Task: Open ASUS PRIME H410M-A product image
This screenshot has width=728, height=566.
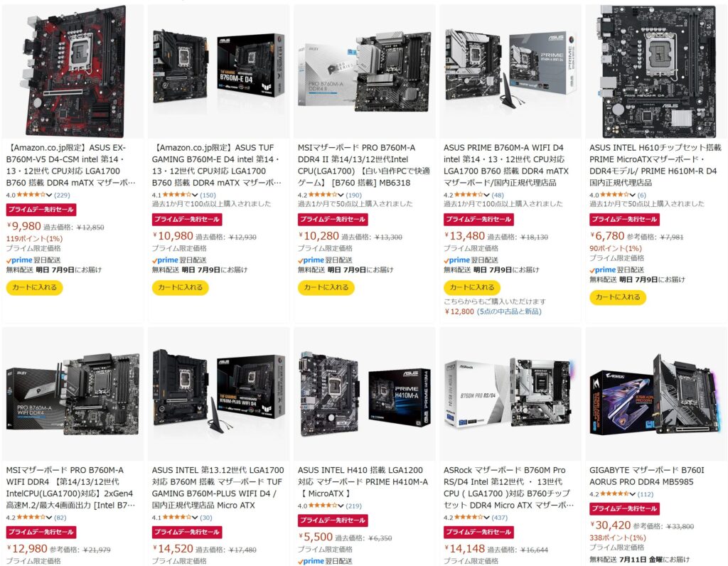Action: [x=365, y=394]
